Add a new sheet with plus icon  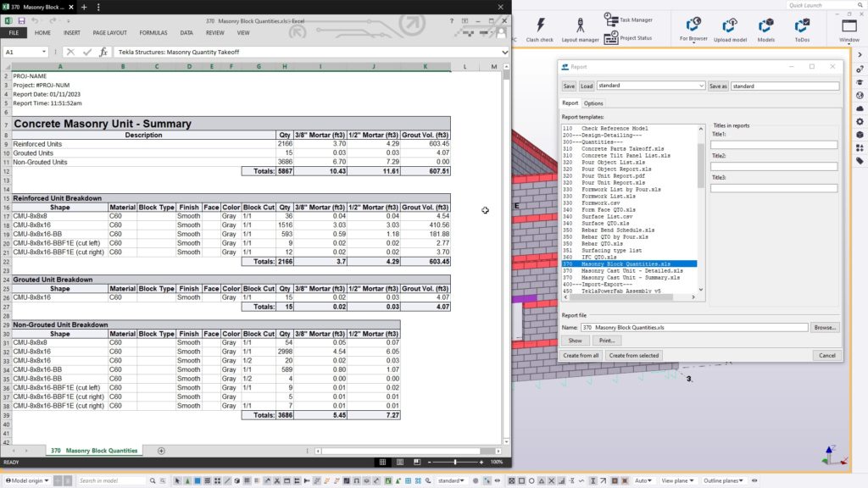pyautogui.click(x=161, y=451)
